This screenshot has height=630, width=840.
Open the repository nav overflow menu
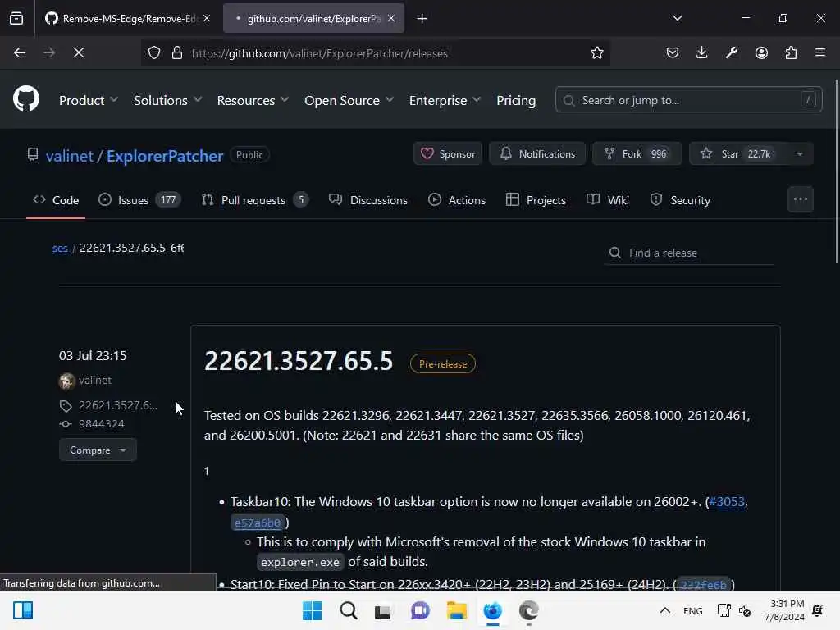point(801,199)
